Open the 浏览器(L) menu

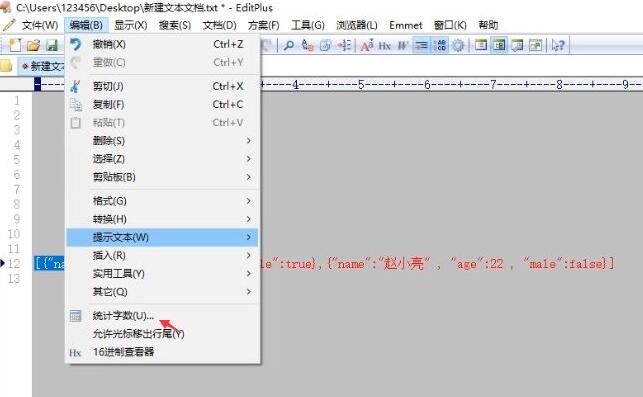coord(357,25)
